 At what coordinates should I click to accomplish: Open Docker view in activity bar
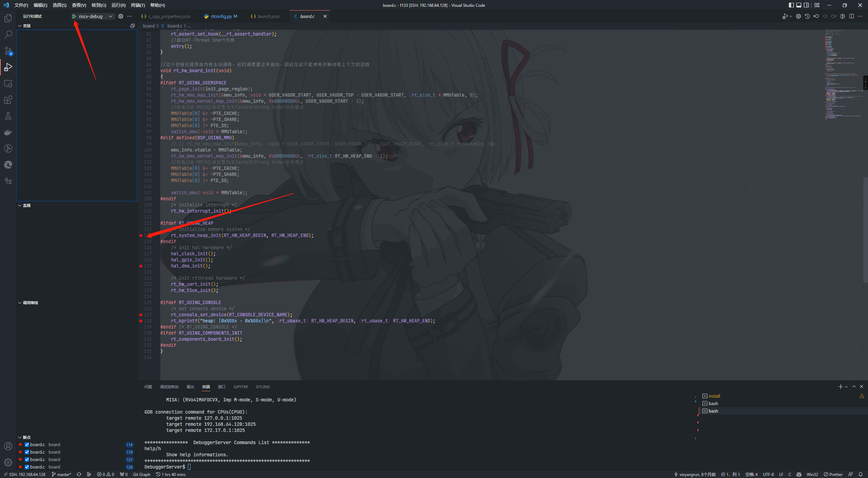click(8, 132)
